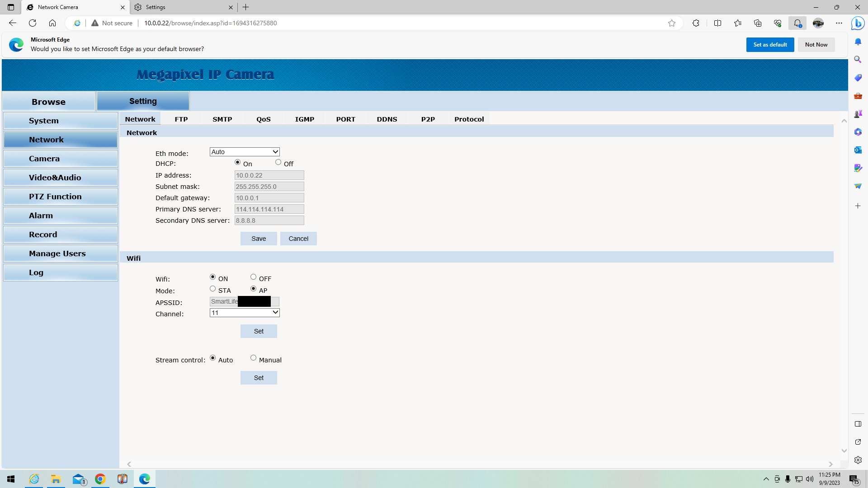The height and width of the screenshot is (488, 868).
Task: Open the Extensions puzzle icon
Action: coord(696,23)
